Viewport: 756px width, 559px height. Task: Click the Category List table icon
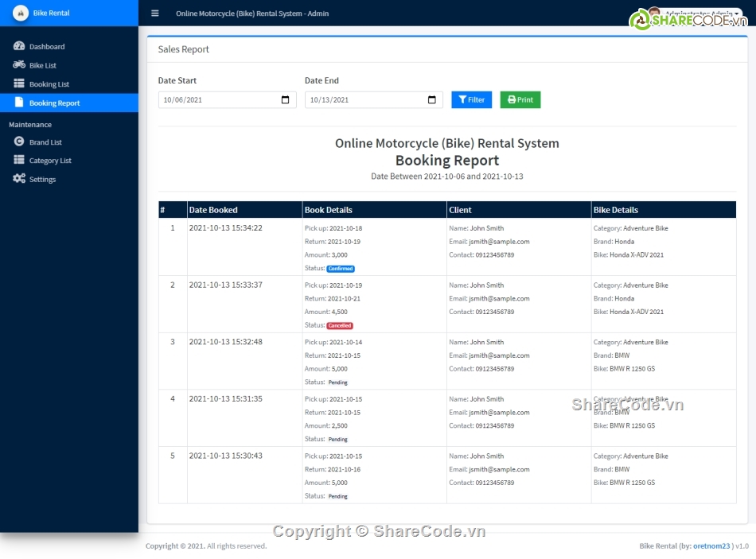point(19,161)
